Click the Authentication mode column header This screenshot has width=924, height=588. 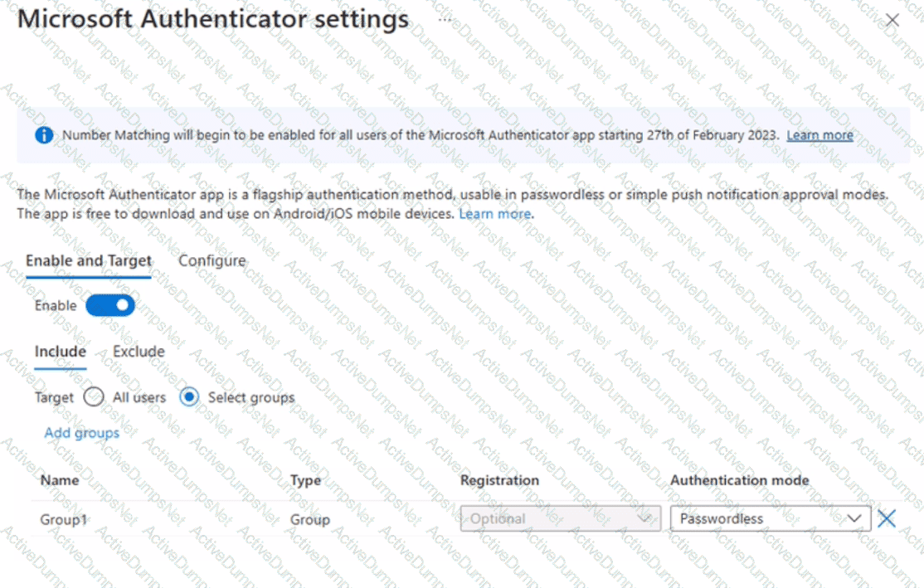740,480
